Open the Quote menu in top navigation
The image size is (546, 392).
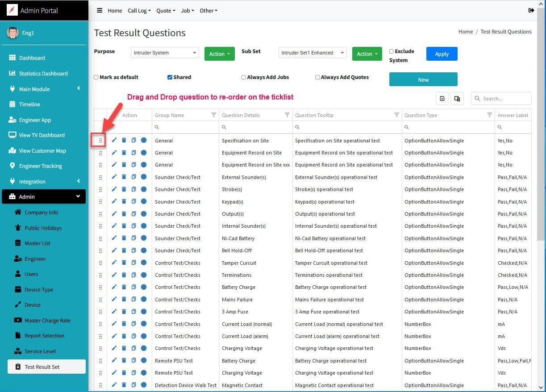coord(166,11)
